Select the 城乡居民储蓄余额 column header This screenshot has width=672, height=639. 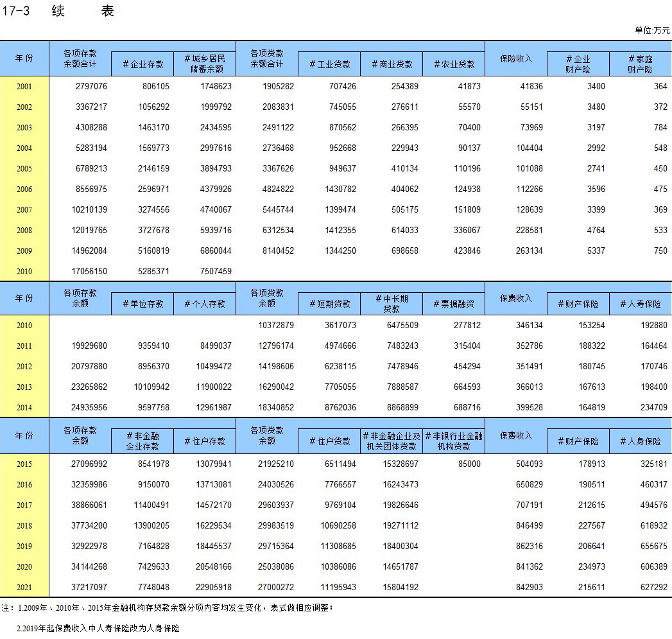click(x=204, y=64)
